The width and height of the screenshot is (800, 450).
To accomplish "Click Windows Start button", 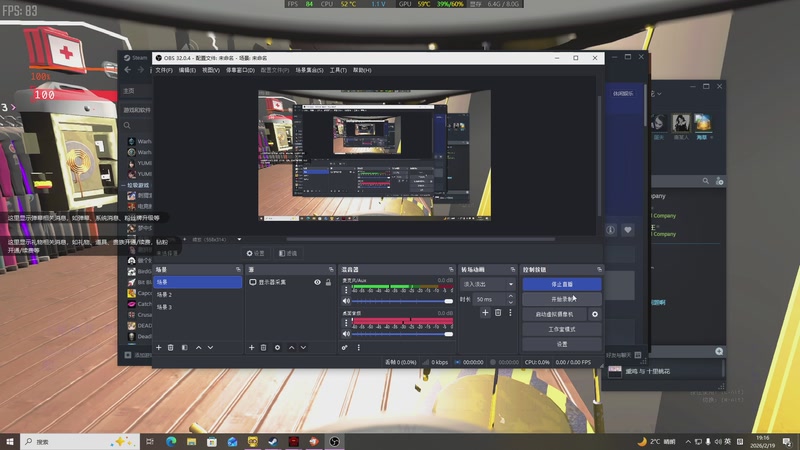I will 10,441.
